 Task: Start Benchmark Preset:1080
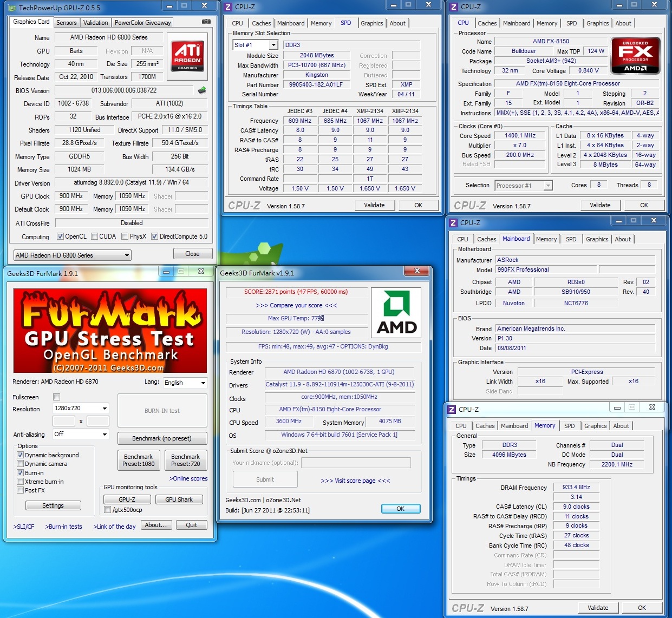pyautogui.click(x=139, y=460)
